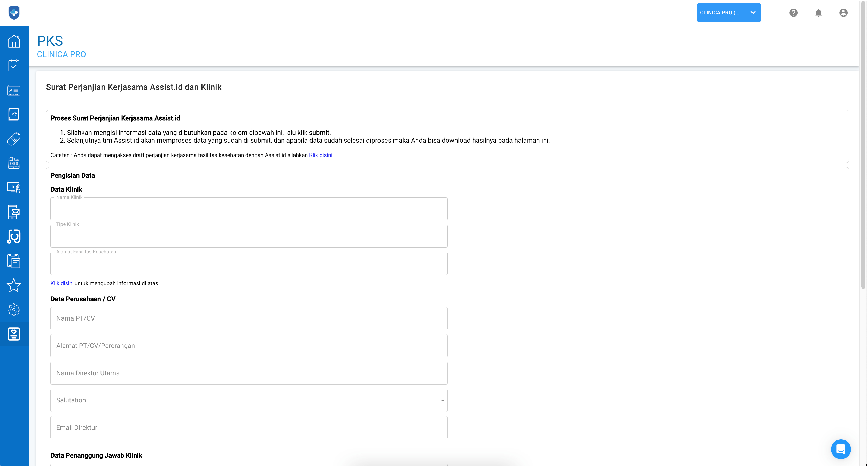Click the home icon in sidebar
The height and width of the screenshot is (467, 868).
click(x=14, y=41)
